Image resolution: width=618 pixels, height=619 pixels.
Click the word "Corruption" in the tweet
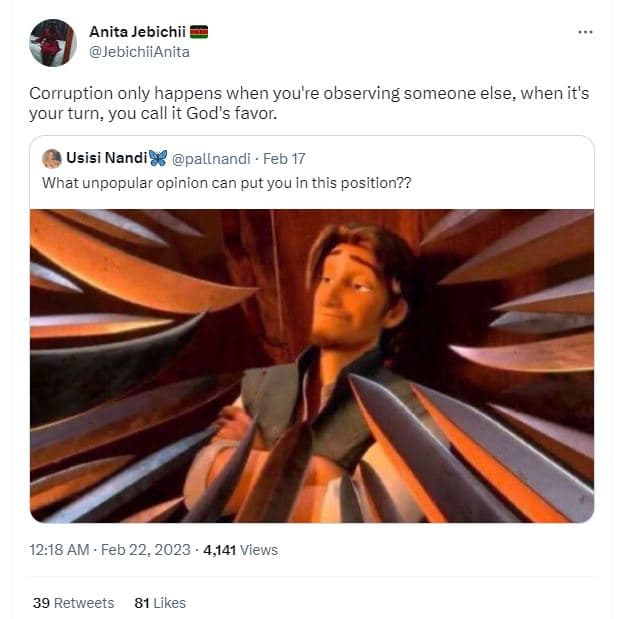[x=64, y=92]
